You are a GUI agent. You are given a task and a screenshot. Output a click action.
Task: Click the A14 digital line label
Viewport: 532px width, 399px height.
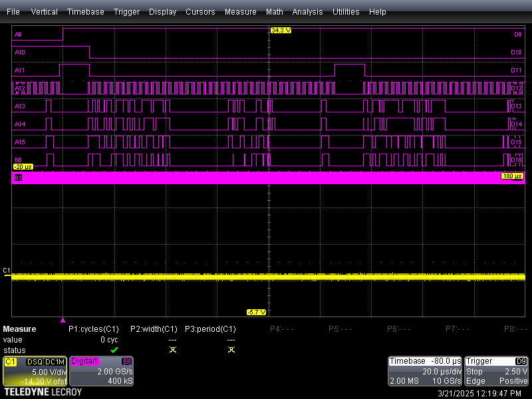pyautogui.click(x=20, y=124)
